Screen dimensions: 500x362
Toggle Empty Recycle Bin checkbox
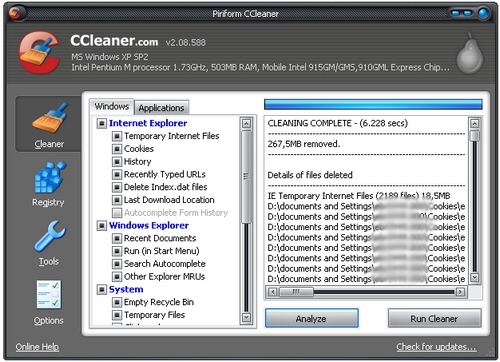117,303
